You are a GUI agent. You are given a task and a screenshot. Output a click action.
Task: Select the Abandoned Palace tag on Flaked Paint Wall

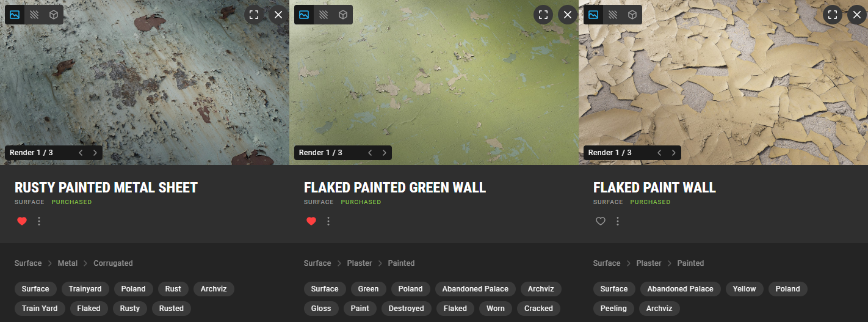coord(680,289)
